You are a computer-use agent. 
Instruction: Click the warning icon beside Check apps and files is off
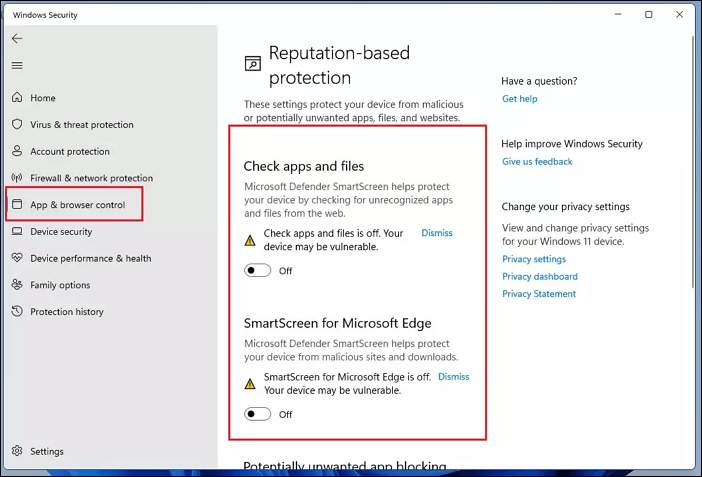pos(250,241)
